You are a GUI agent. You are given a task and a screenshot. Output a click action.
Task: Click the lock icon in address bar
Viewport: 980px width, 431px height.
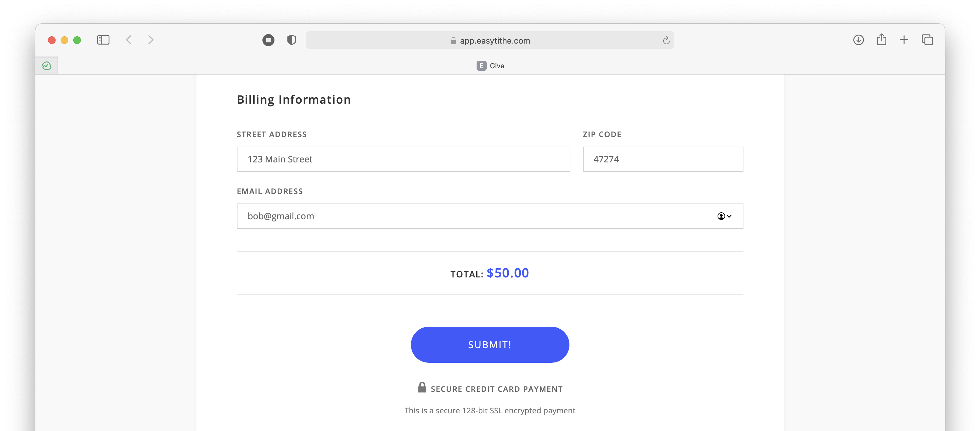tap(453, 41)
